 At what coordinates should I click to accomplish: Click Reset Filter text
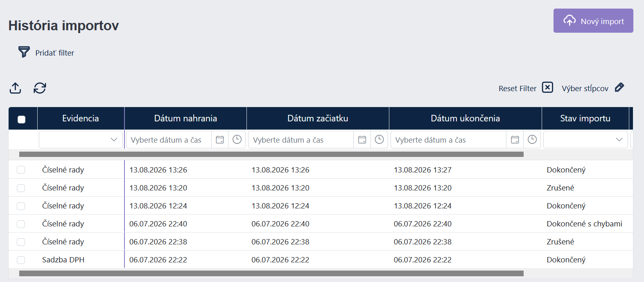click(x=517, y=88)
